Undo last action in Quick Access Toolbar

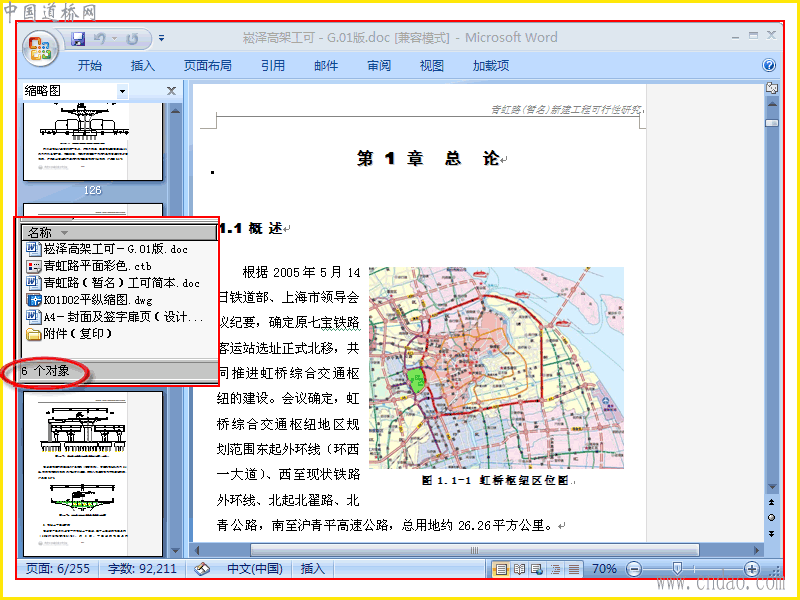(99, 38)
